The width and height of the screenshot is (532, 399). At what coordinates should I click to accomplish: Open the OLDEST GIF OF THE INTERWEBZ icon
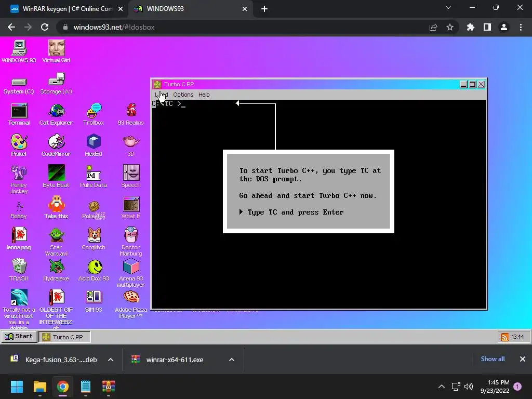pyautogui.click(x=56, y=309)
